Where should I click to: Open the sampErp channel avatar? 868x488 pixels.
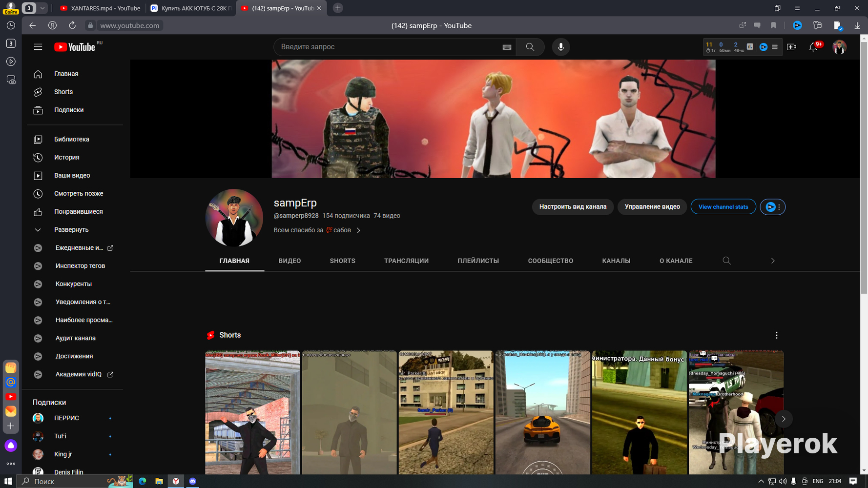click(x=234, y=218)
